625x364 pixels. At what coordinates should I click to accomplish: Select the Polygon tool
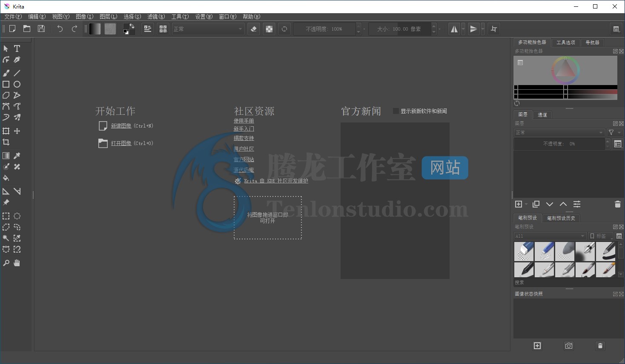pyautogui.click(x=6, y=95)
